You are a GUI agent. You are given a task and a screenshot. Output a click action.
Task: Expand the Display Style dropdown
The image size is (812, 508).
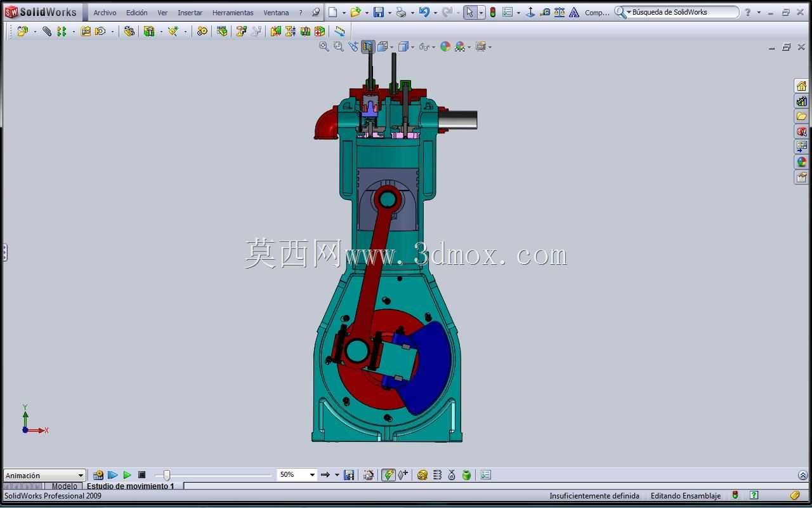(x=412, y=46)
